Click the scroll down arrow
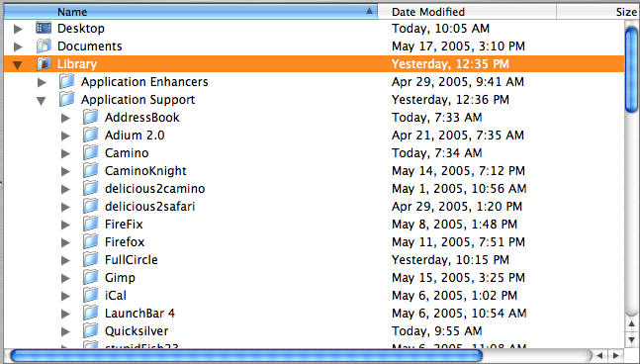Viewport: 640px width, 364px height. pyautogui.click(x=631, y=339)
